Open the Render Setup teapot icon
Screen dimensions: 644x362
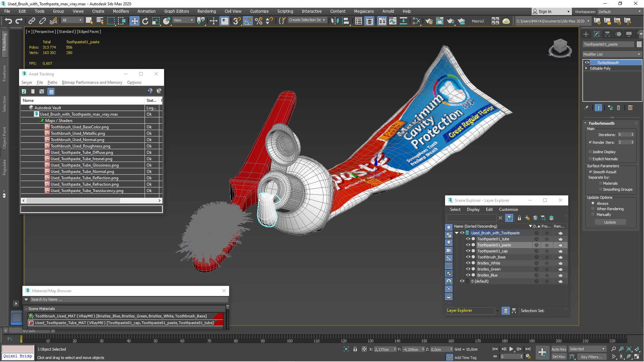[x=429, y=21]
